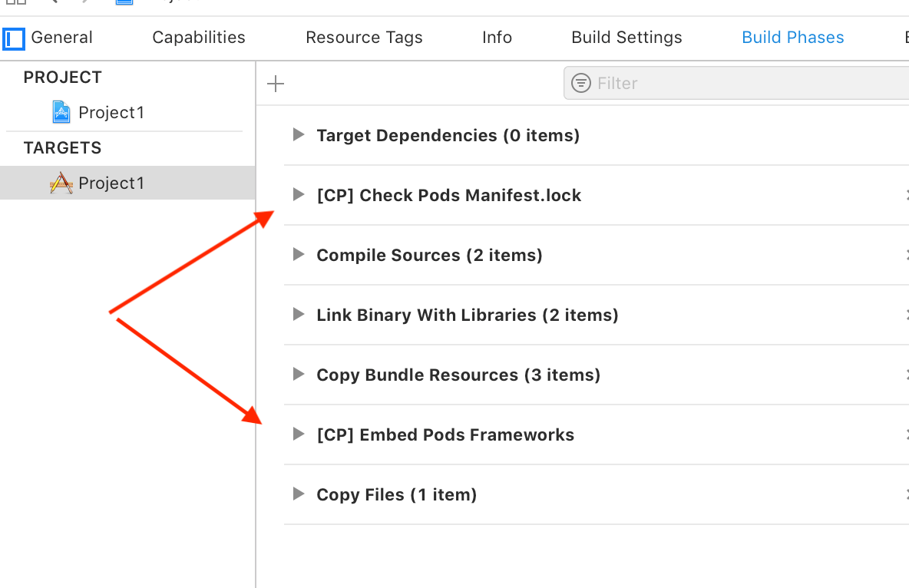Screen dimensions: 909x588
Task: Expand Compile Sources disclosure triangle
Action: pyautogui.click(x=299, y=255)
